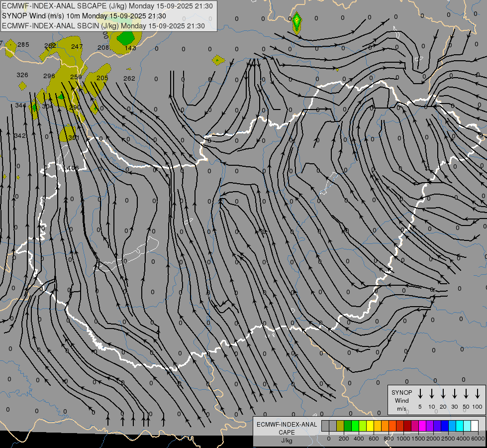This screenshot has height=448, width=487.
Task: Click the CAPE value 304 on the map
Action: click(48, 106)
